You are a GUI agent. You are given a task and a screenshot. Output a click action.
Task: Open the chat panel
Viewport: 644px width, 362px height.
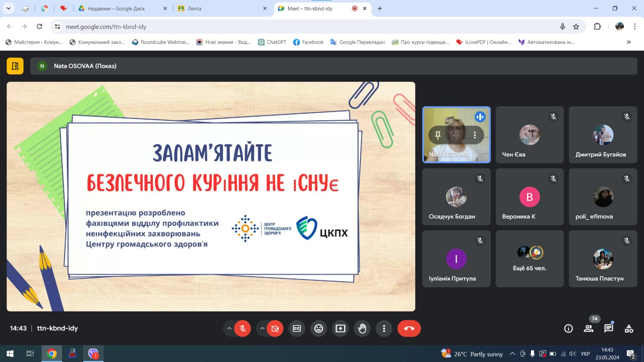(x=609, y=329)
